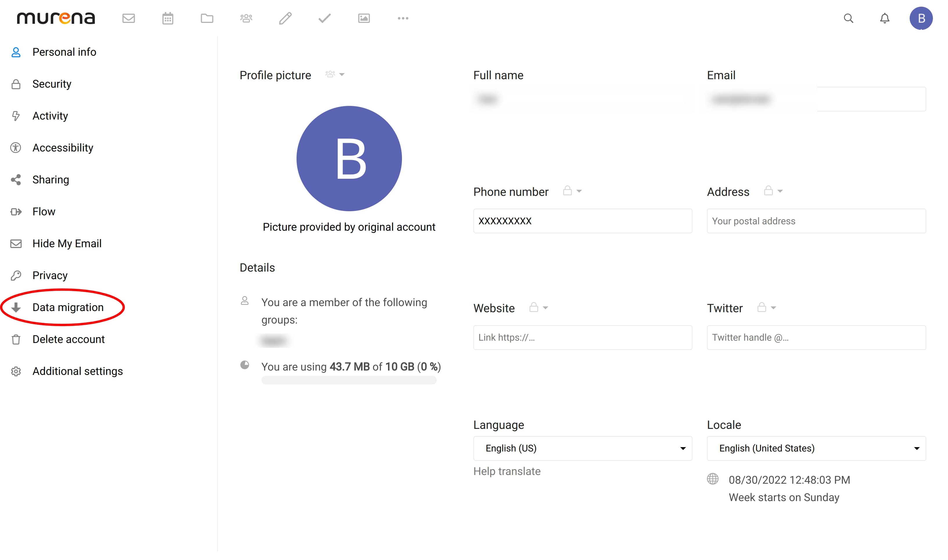948x560 pixels.
Task: Click the Help translate link
Action: (507, 471)
